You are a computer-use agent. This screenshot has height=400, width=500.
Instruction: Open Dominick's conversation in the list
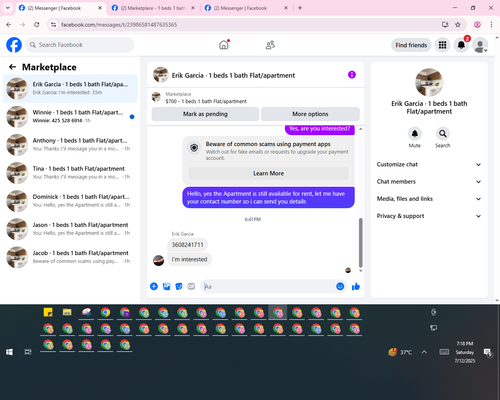[70, 201]
